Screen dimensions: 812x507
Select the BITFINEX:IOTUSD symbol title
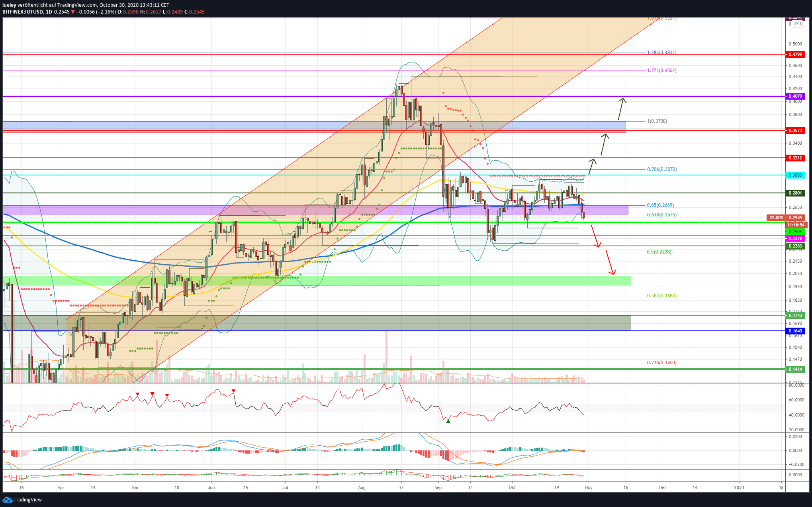click(x=23, y=12)
